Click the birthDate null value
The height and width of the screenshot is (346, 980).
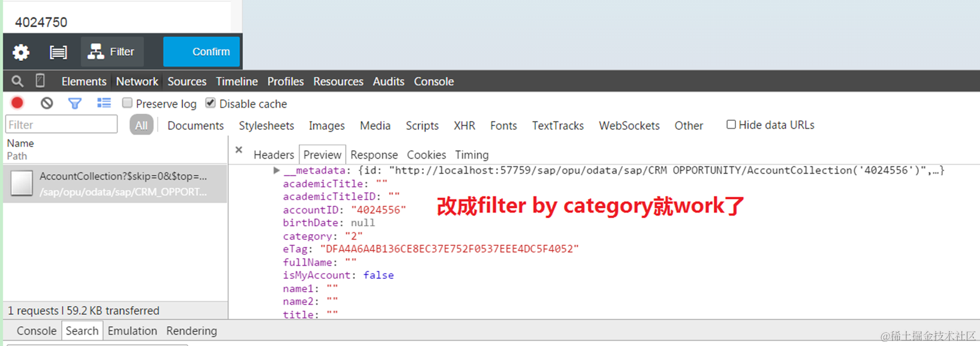pyautogui.click(x=363, y=223)
